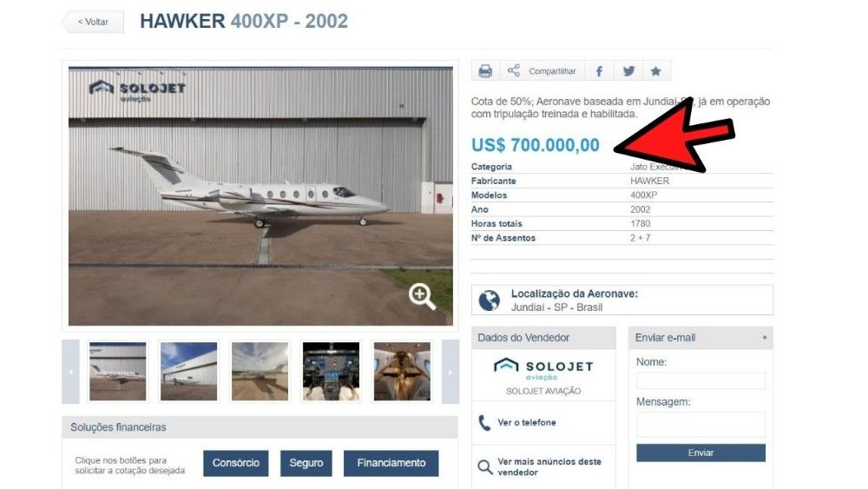
Task: Send the email with Enviar button
Action: 700,453
